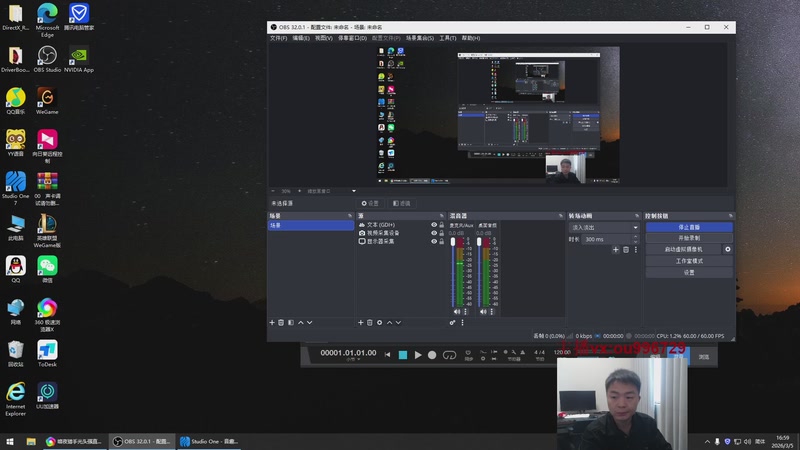
Task: Mute the desktop audio mixer channel
Action: pos(483,312)
